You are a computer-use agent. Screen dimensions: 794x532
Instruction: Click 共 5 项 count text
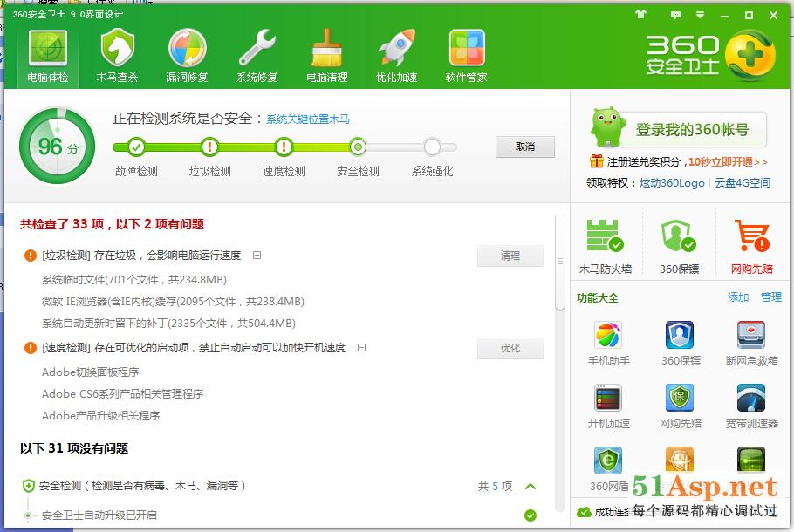(x=495, y=487)
